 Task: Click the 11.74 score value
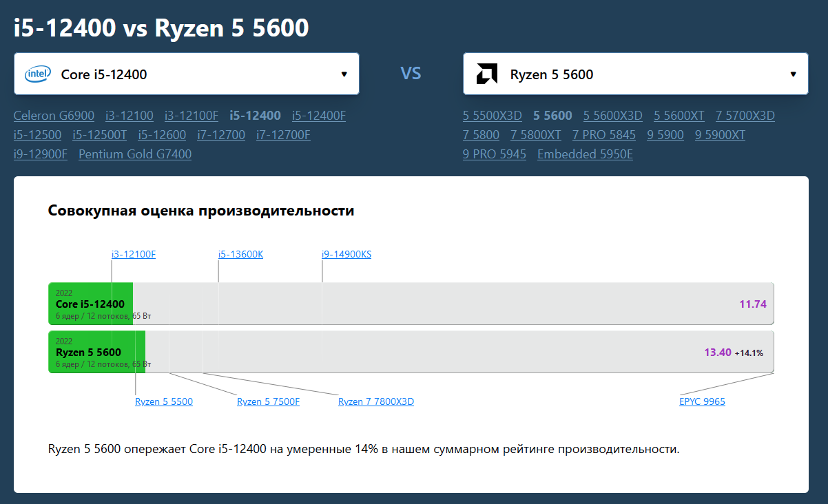click(x=753, y=304)
